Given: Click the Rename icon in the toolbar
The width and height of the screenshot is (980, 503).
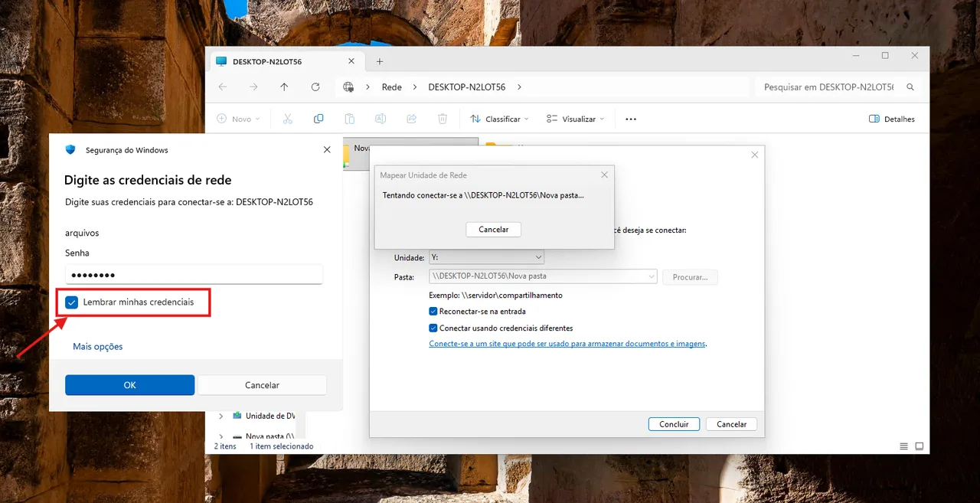Looking at the screenshot, I should pos(381,119).
